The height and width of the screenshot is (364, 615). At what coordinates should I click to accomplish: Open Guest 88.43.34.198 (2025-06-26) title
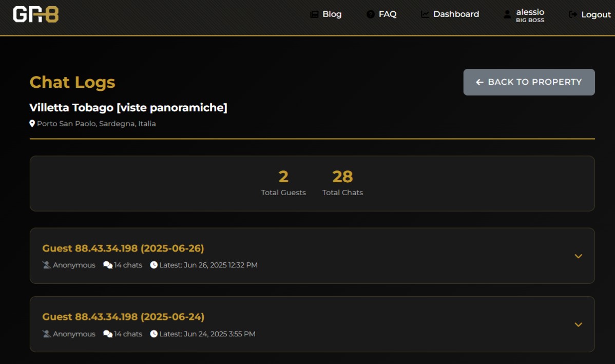coord(123,248)
